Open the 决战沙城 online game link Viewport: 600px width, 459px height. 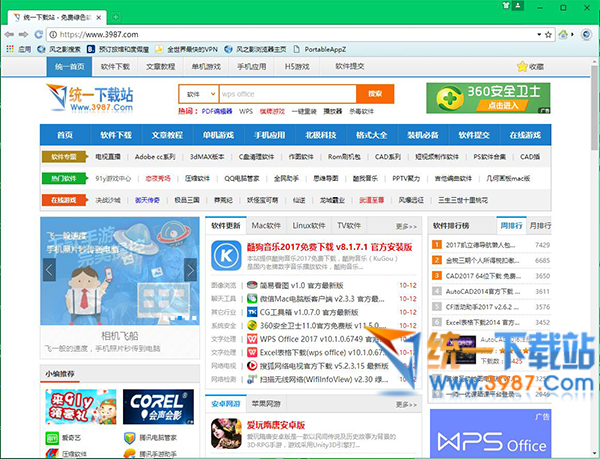108,200
